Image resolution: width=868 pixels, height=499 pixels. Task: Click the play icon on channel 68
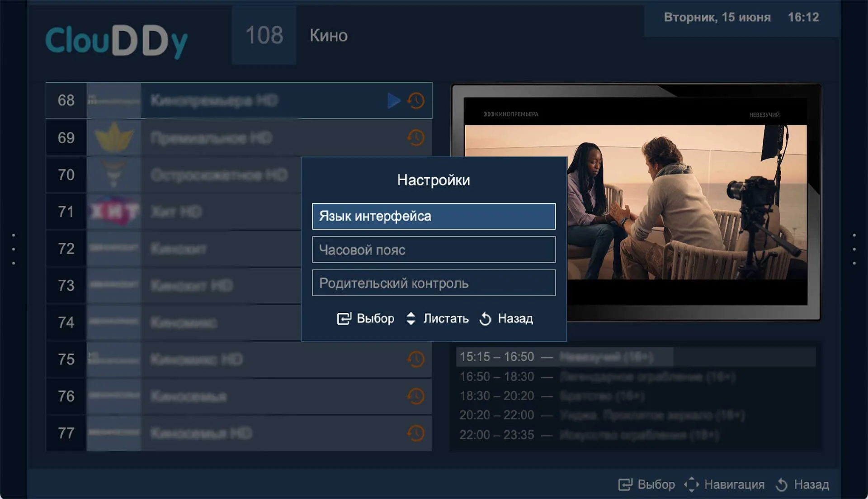tap(394, 100)
